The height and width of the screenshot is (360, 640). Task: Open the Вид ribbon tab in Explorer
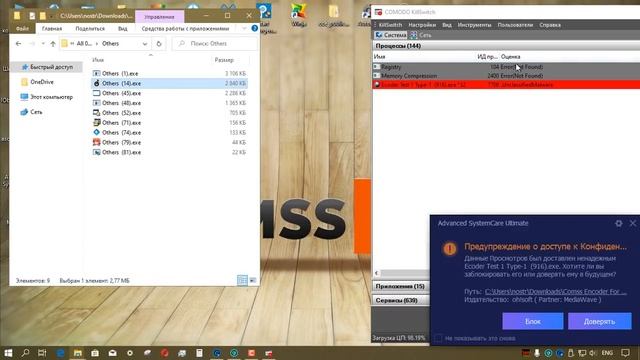click(x=122, y=29)
